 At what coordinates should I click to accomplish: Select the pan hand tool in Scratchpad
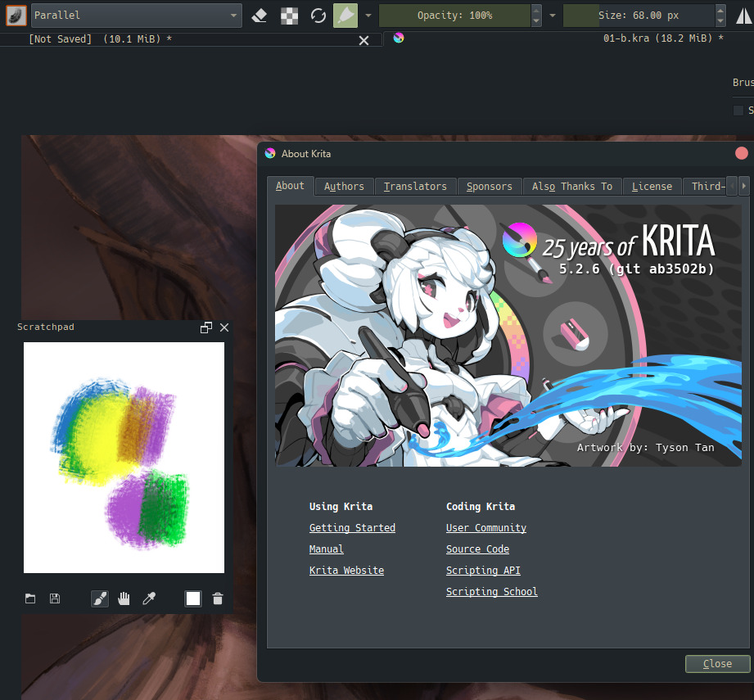click(x=124, y=598)
